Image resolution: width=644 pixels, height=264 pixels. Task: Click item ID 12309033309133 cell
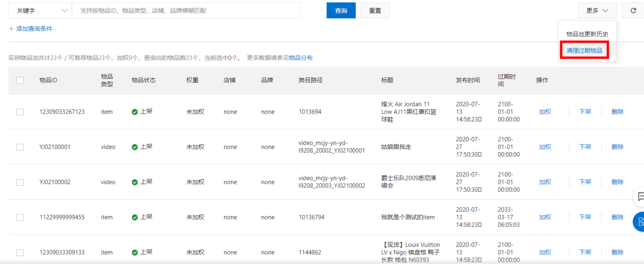(x=62, y=252)
